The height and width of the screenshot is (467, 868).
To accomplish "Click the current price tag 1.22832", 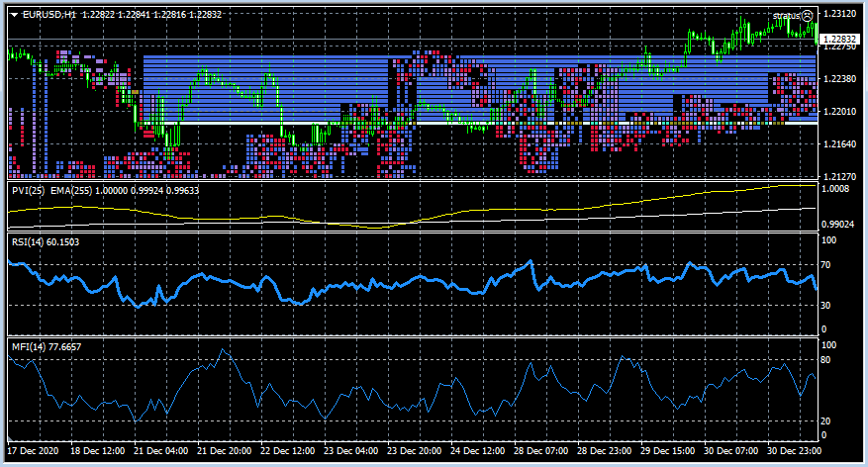I will point(839,39).
